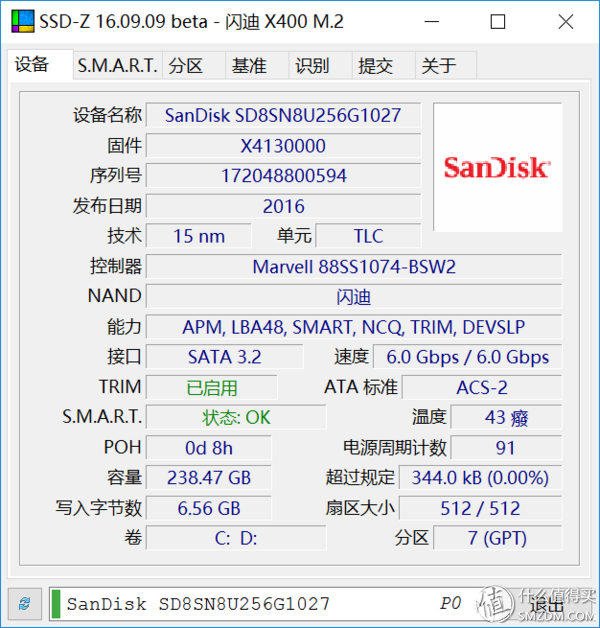Click speed value 6.0 Gbps / 6.0 Gbps
Image resolution: width=600 pixels, height=628 pixels.
pyautogui.click(x=468, y=357)
